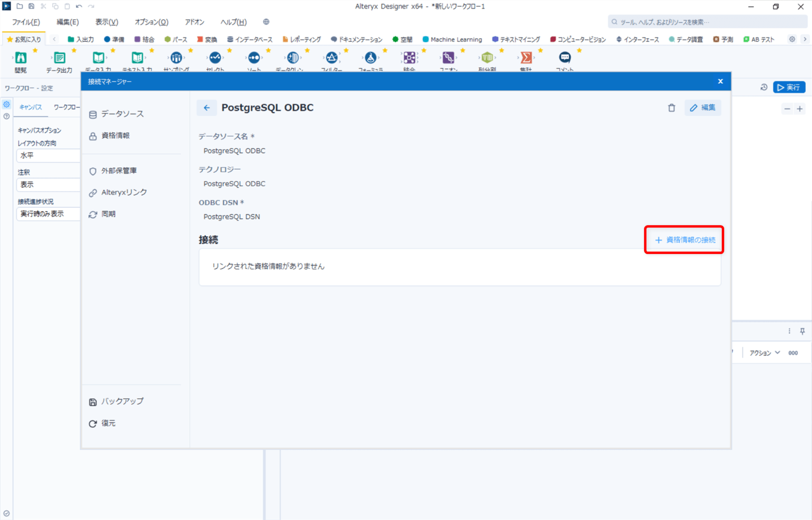812x520 pixels.
Task: Click the 編集 edit button
Action: [703, 108]
